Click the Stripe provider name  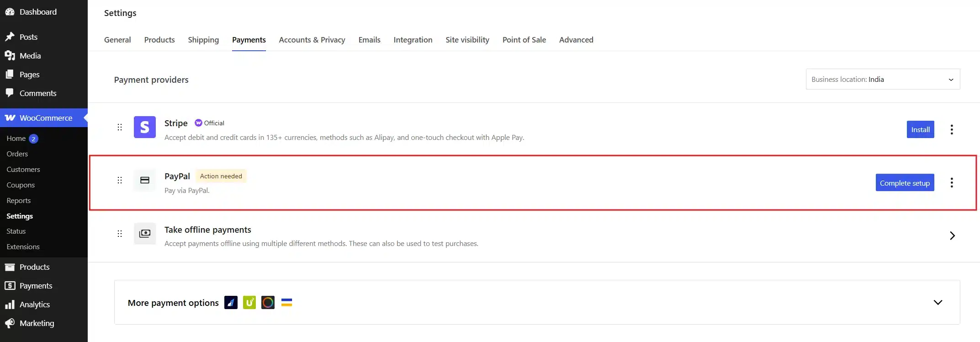coord(176,123)
